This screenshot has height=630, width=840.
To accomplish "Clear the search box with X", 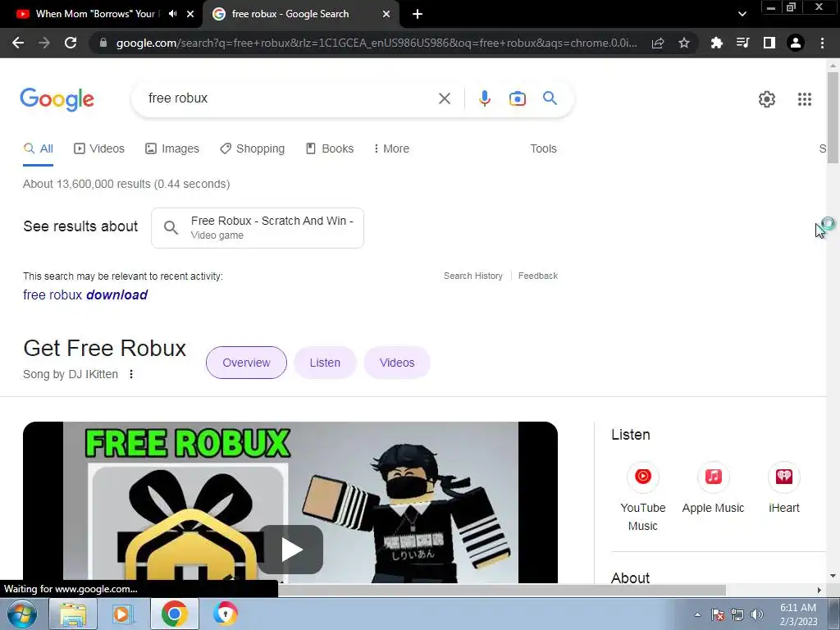I will [x=445, y=98].
